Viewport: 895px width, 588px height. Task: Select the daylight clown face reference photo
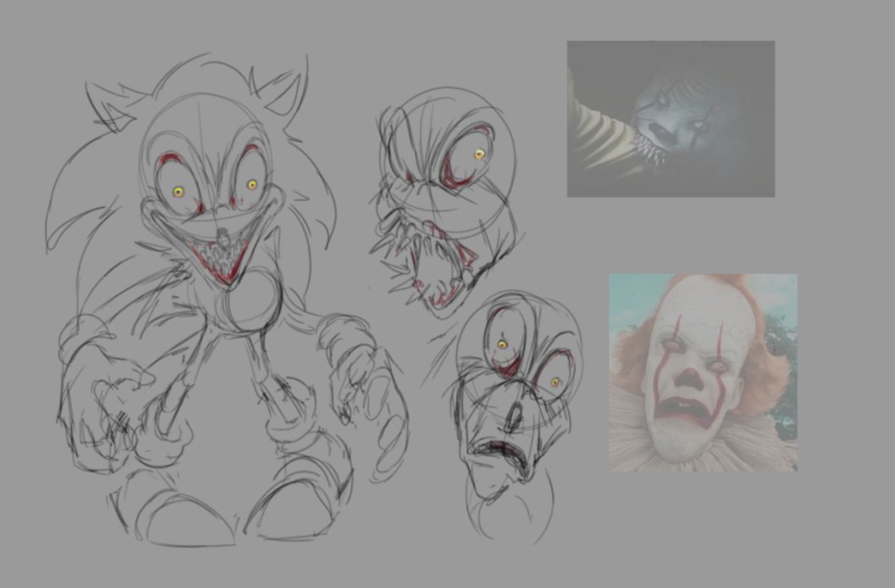(702, 372)
